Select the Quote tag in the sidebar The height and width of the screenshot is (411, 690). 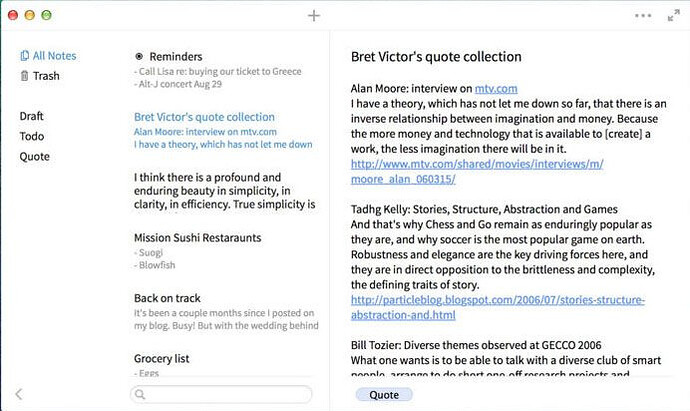pos(34,156)
